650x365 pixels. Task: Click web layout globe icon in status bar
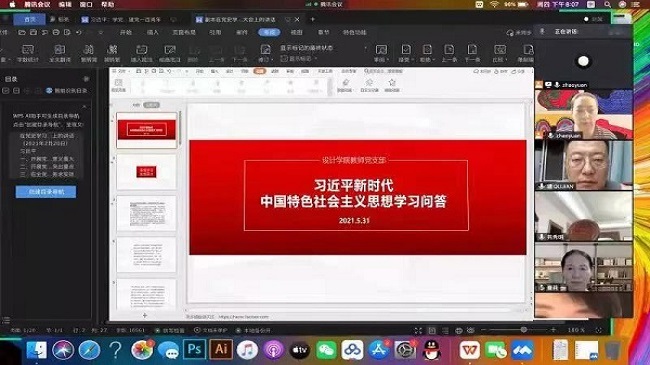coord(458,331)
